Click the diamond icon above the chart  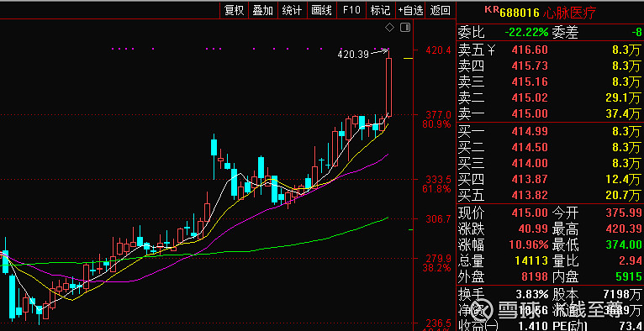pos(389,28)
